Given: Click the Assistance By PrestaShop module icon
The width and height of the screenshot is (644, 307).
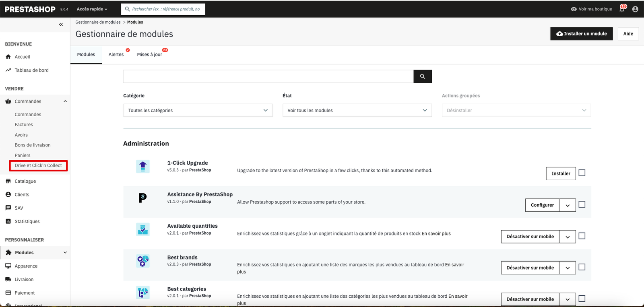Looking at the screenshot, I should [x=143, y=198].
